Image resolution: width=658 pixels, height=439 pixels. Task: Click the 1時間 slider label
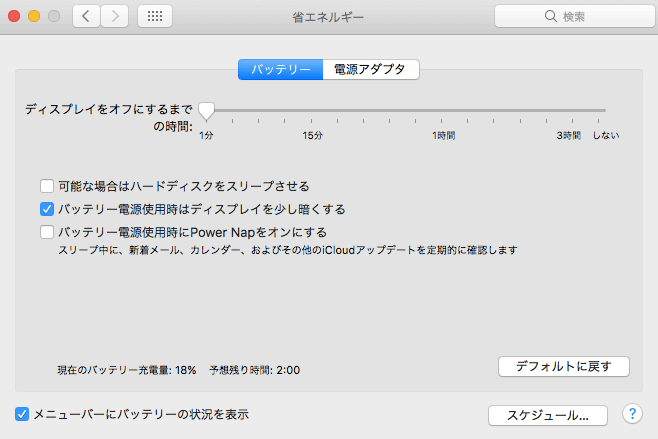(444, 135)
